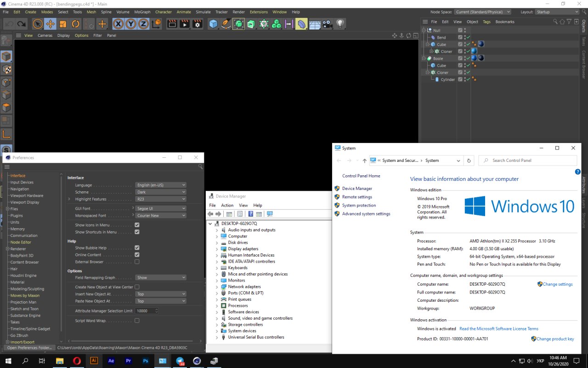The width and height of the screenshot is (588, 368).
Task: Expand Processors in Device Manager
Action: 217,305
